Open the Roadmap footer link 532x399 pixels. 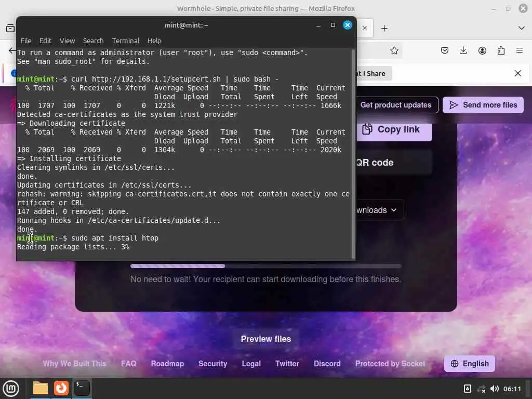click(x=167, y=364)
